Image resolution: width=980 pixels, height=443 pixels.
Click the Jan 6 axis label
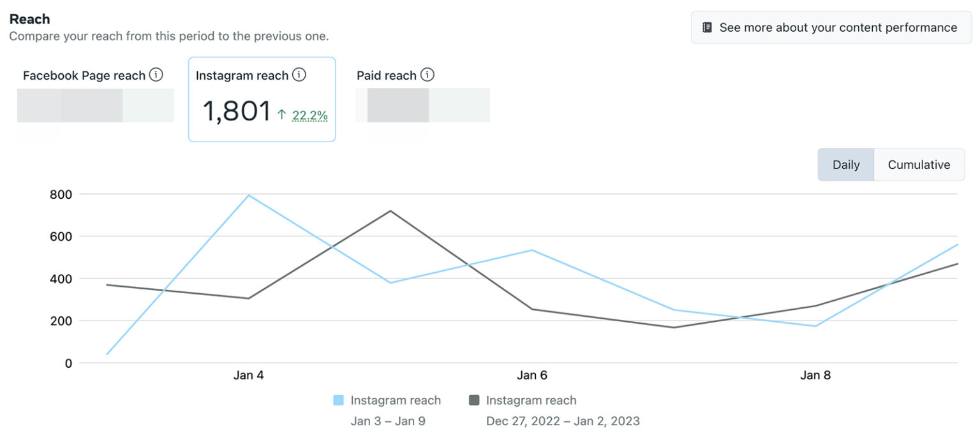(x=532, y=375)
